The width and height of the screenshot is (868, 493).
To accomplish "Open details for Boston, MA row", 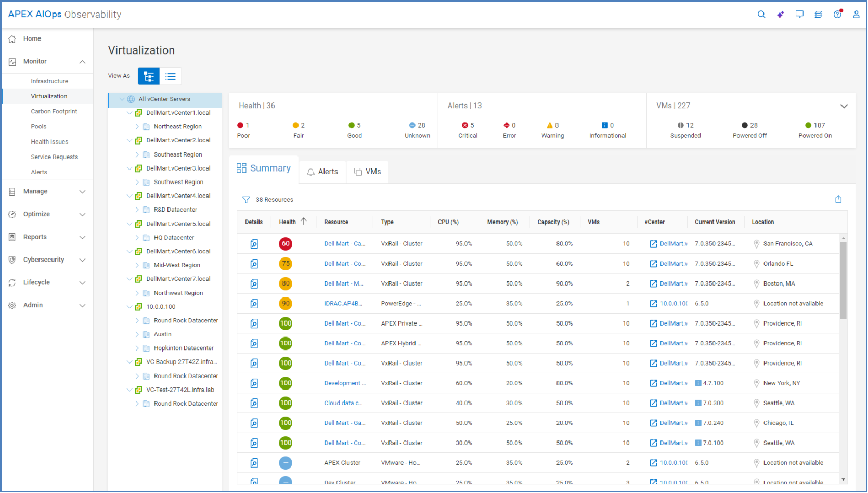I will [x=254, y=284].
